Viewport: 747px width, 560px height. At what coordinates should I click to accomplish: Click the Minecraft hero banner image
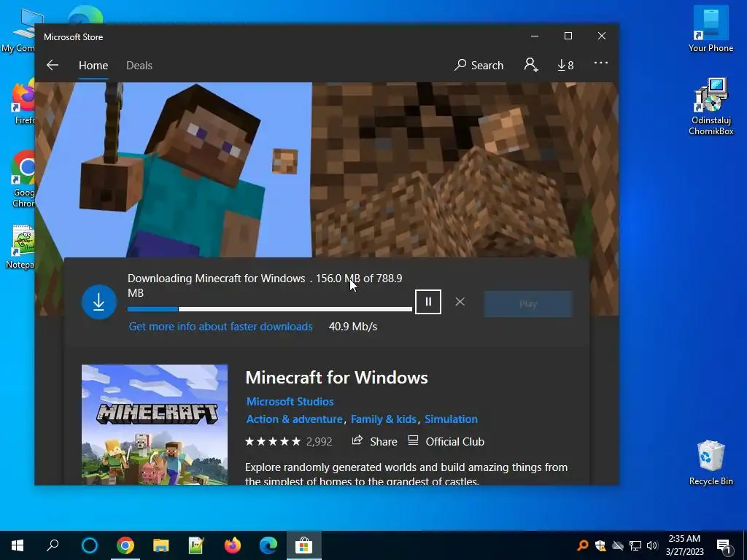coord(326,170)
